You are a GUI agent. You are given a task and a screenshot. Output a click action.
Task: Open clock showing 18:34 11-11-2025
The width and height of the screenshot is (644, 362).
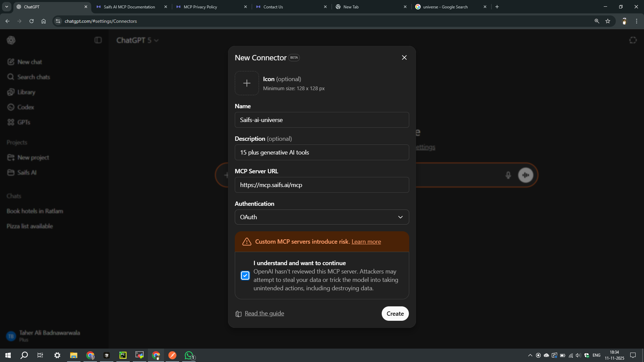click(614, 355)
